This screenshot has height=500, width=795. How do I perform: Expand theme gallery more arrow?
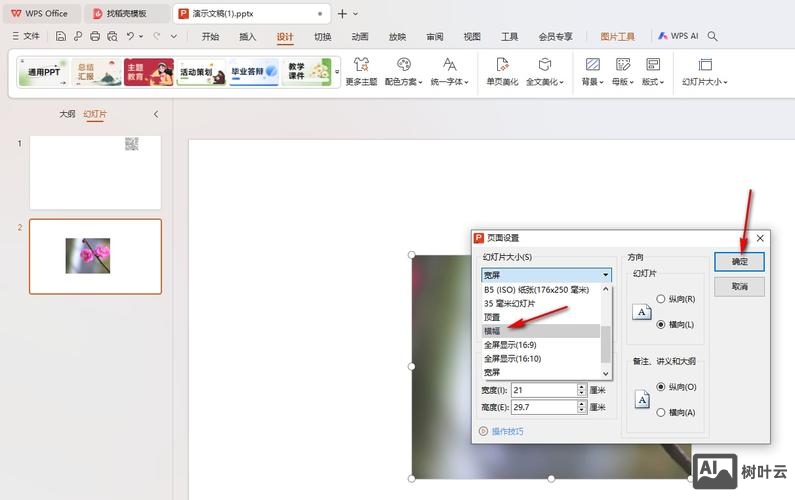[337, 72]
